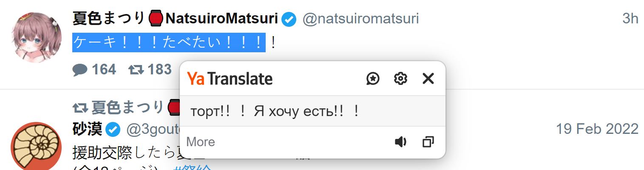Open Ya Translate settings gear

(400, 79)
